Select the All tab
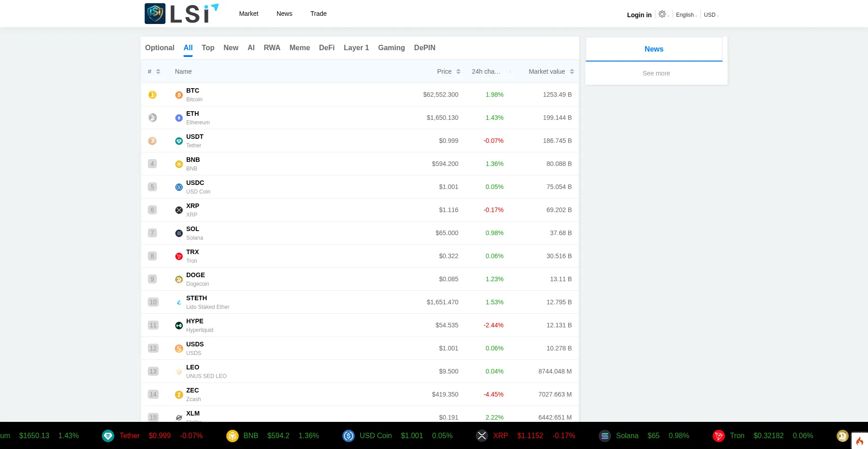 pyautogui.click(x=188, y=48)
